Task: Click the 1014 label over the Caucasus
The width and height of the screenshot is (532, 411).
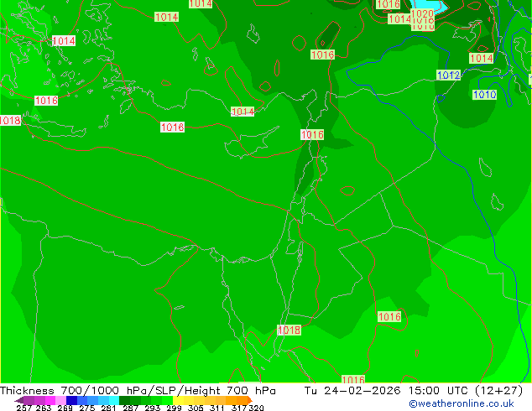Action: click(482, 59)
